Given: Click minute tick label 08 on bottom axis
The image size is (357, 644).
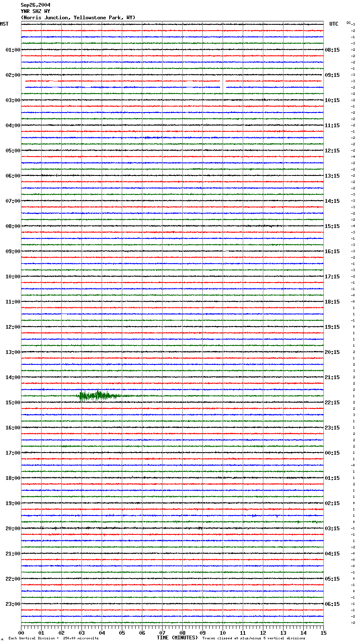Looking at the screenshot, I should pyautogui.click(x=182, y=633).
